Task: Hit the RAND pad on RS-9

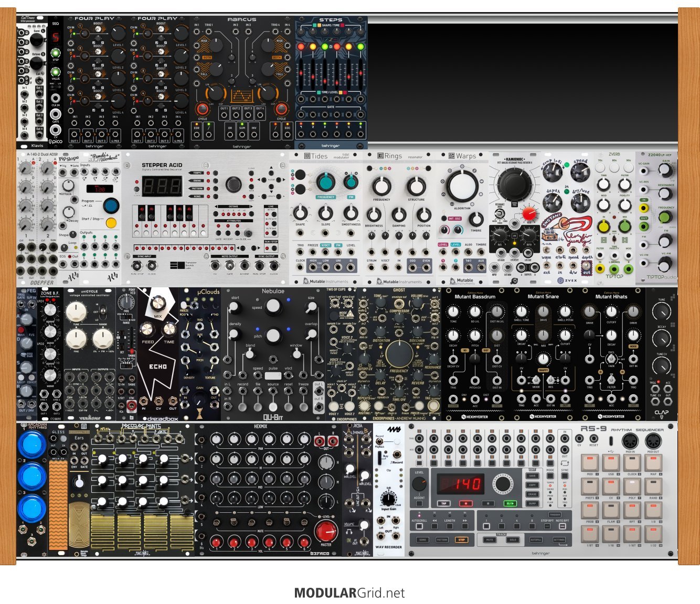Action: pyautogui.click(x=653, y=486)
